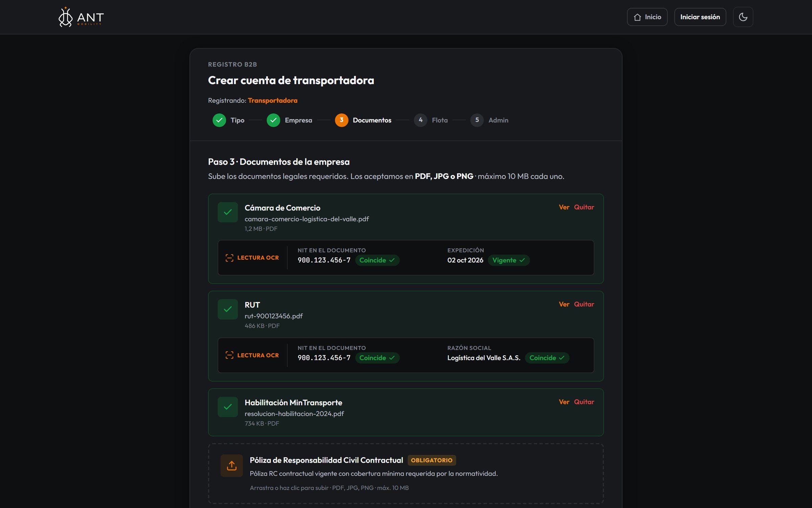Remove the Habilitación MinTransporte document
812x508 pixels.
pos(584,402)
